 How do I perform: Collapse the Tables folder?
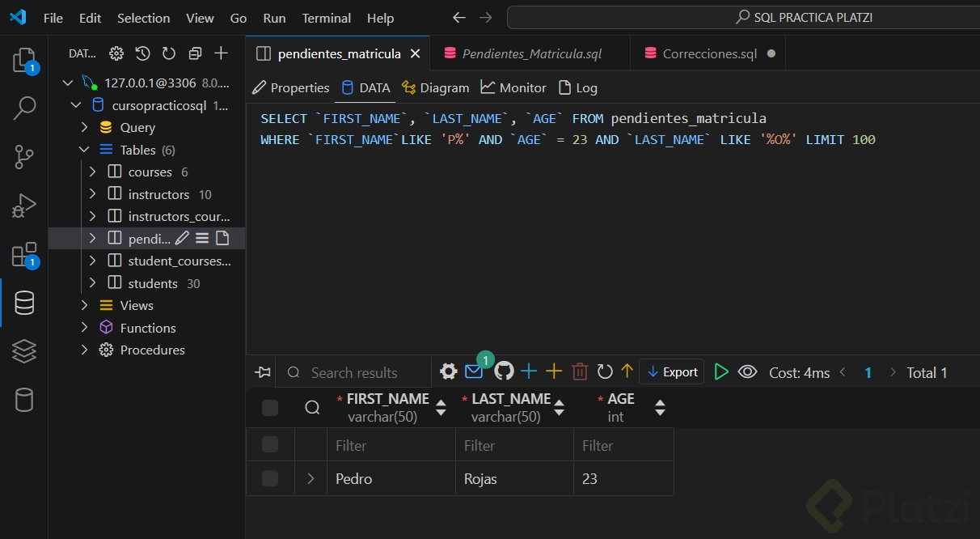[x=84, y=150]
